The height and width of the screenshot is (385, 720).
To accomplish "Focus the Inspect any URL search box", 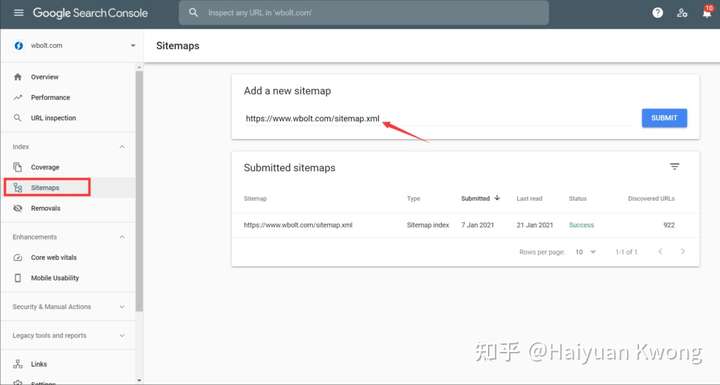I will 364,13.
